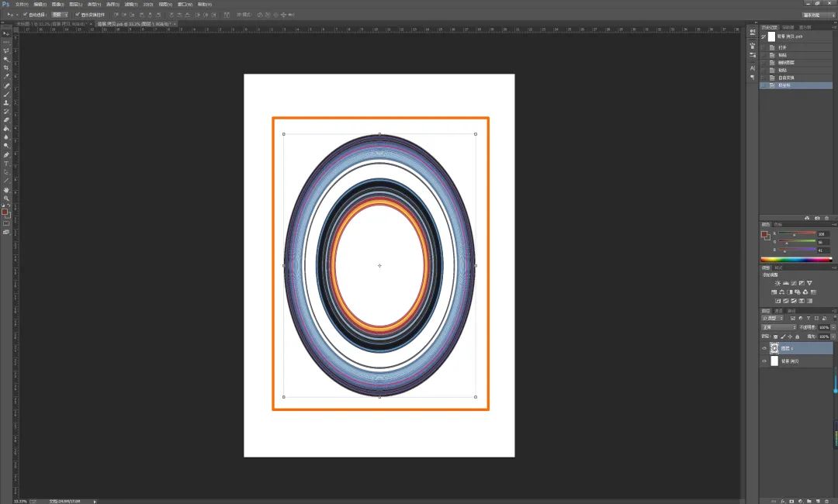Viewport: 838px width, 504px height.
Task: Select the Zoom tool
Action: click(6, 198)
